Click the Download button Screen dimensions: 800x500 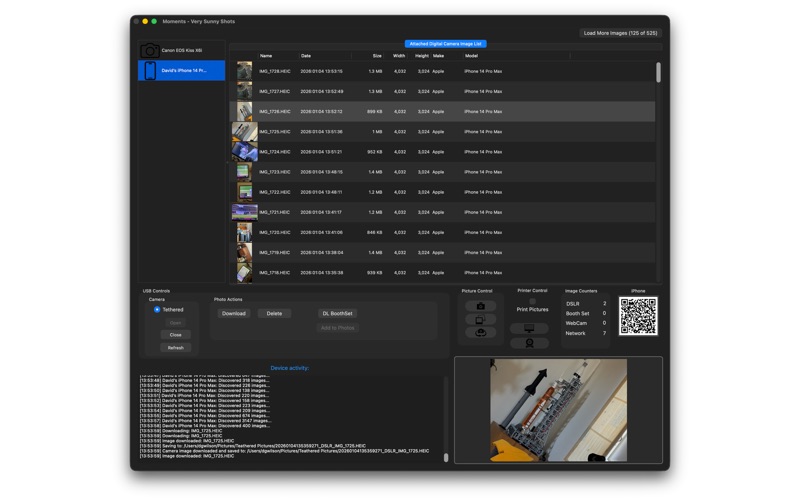(x=234, y=314)
